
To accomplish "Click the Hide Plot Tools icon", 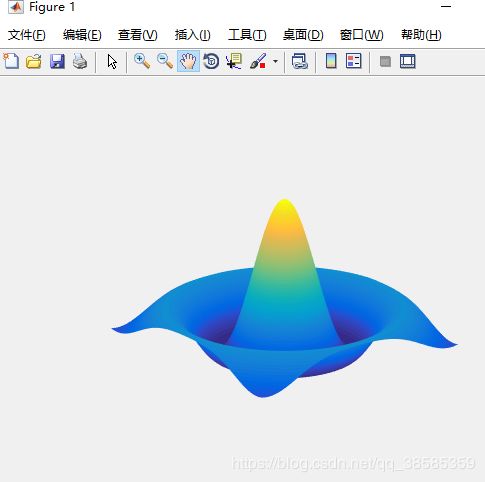I will tap(385, 62).
